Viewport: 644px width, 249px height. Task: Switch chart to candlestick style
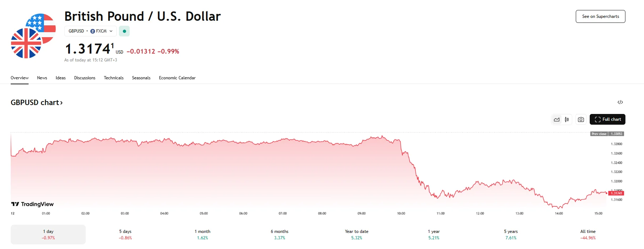coord(567,120)
